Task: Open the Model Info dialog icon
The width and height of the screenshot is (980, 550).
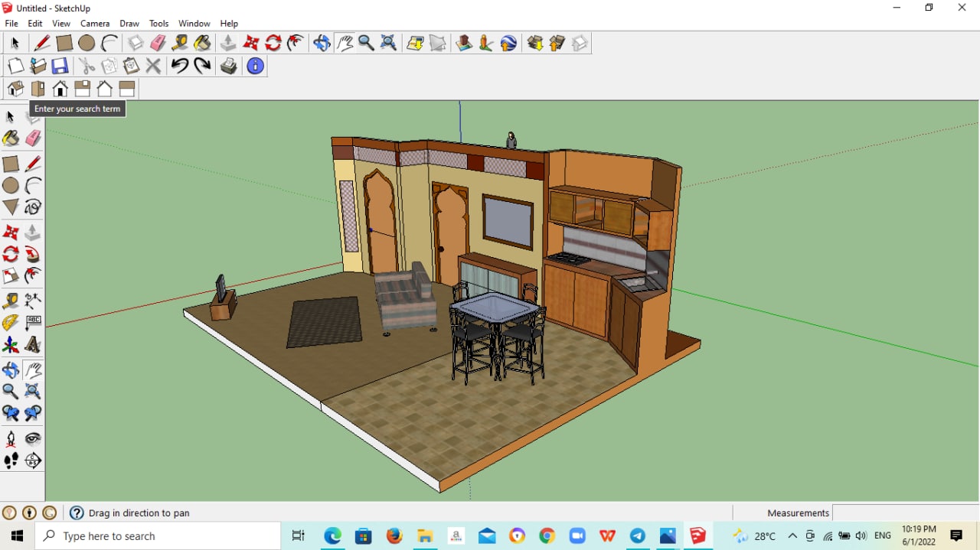Action: click(255, 67)
